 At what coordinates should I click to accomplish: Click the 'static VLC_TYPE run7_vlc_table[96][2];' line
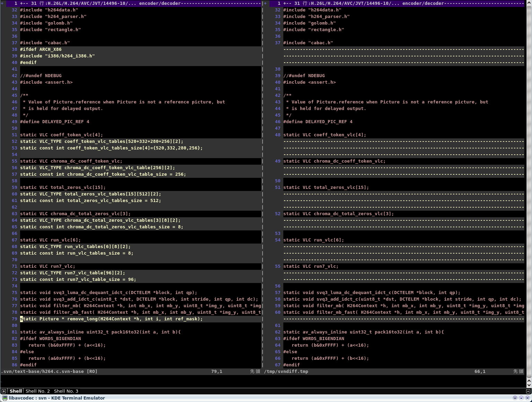click(73, 273)
